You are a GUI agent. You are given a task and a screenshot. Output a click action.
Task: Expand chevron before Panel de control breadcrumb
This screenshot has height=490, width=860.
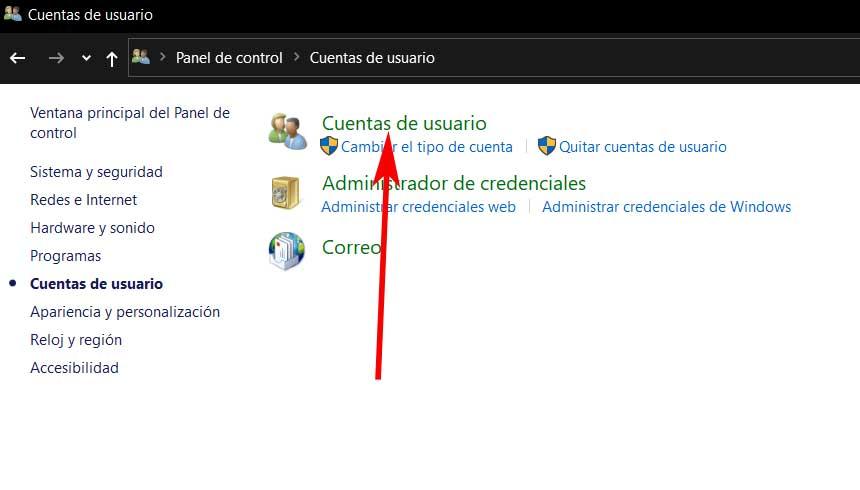pyautogui.click(x=162, y=57)
